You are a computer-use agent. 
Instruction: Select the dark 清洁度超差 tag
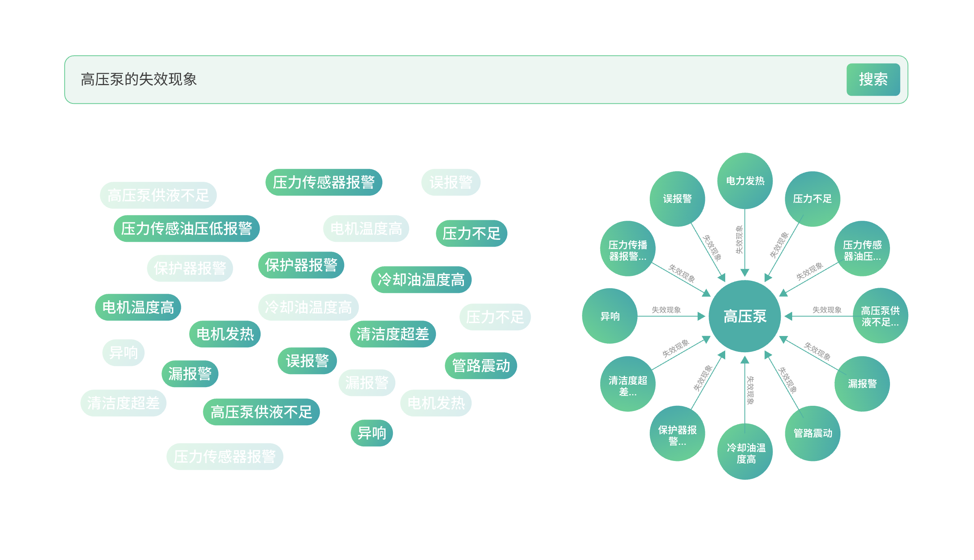(393, 334)
